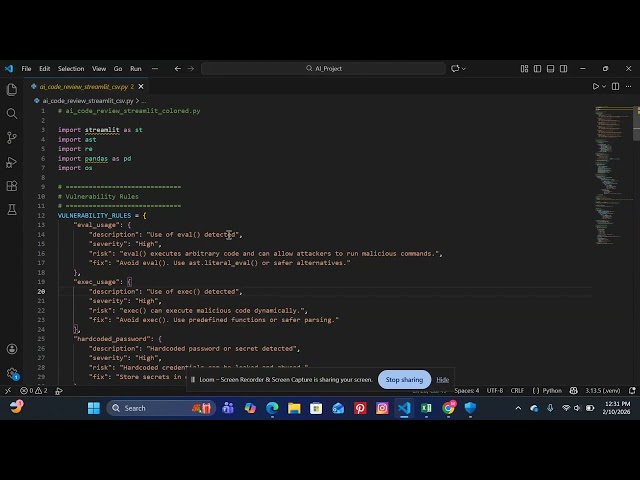Click Stop sharing in the Loom bar
Viewport: 640px width, 480px height.
click(x=404, y=380)
